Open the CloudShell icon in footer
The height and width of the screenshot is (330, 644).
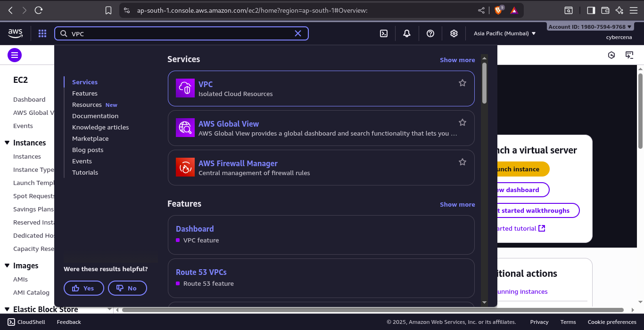[11, 322]
